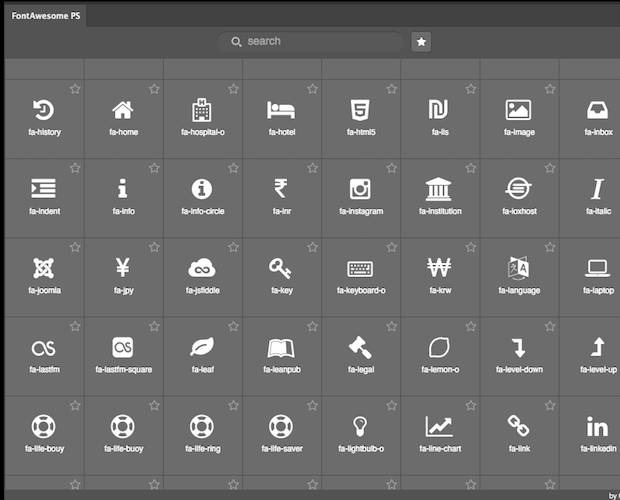Select the fa-life-saver icon
This screenshot has width=620, height=500.
click(281, 426)
